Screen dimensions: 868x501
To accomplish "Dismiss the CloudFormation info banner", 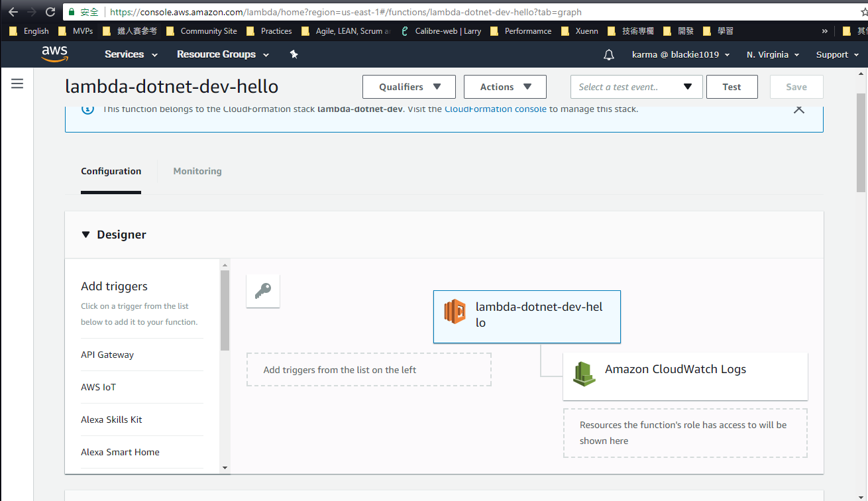I will point(799,109).
